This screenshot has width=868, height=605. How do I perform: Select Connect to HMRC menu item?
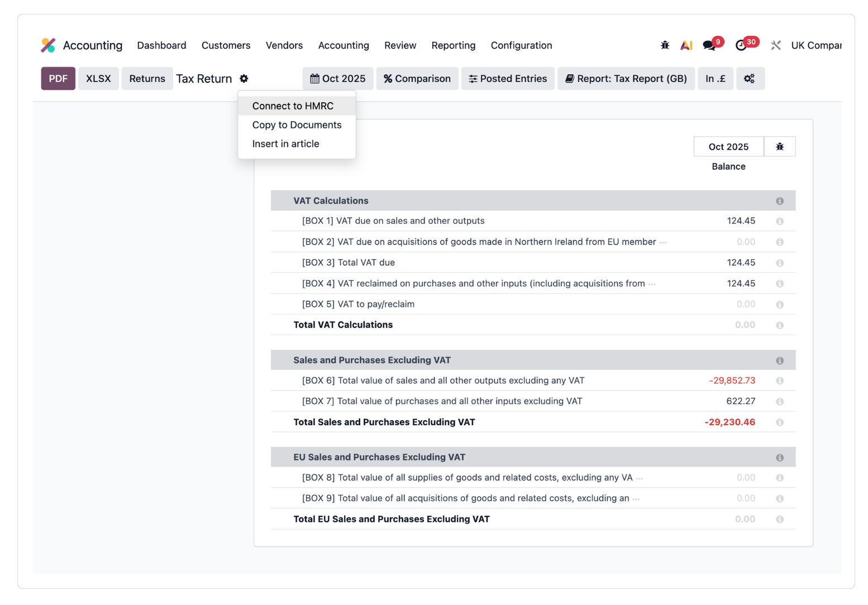click(x=293, y=106)
